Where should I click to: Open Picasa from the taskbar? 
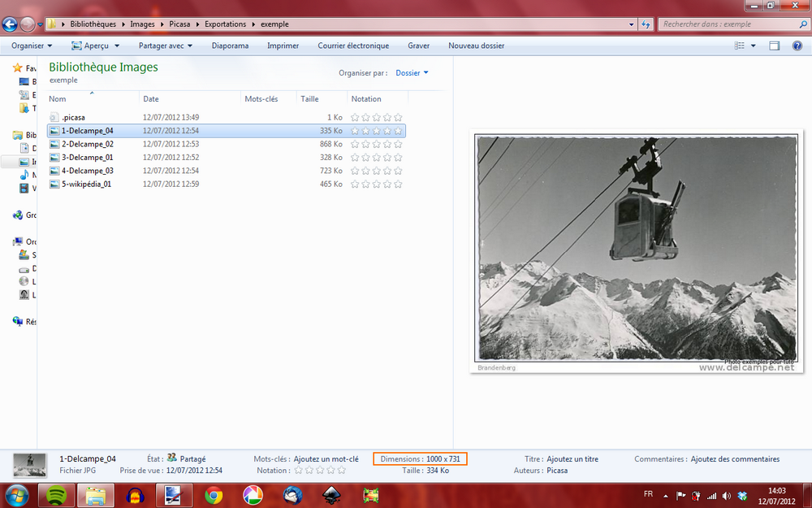coord(253,496)
